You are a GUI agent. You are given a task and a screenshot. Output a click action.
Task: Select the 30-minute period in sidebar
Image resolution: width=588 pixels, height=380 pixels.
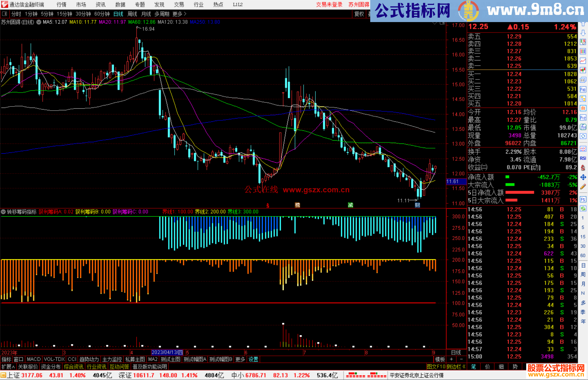point(583,246)
